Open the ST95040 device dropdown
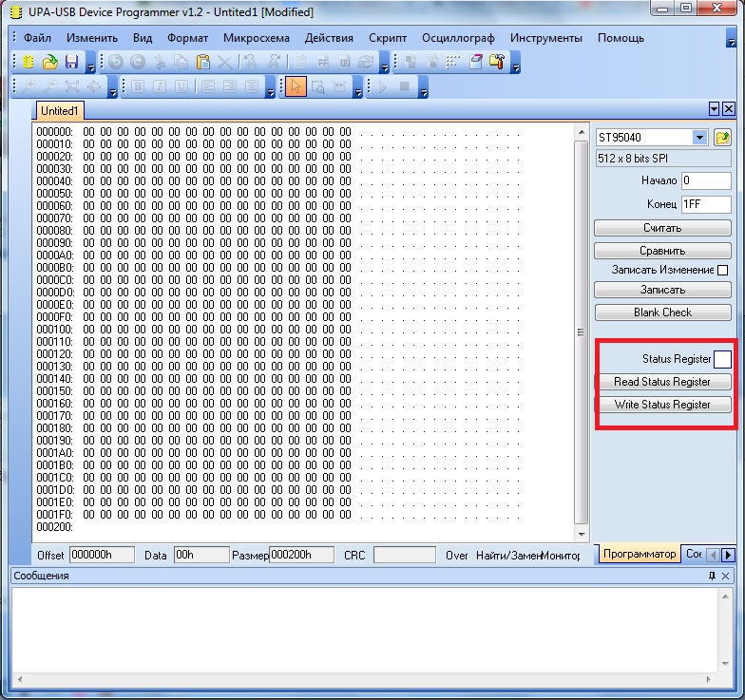Viewport: 745px width, 700px height. click(700, 138)
